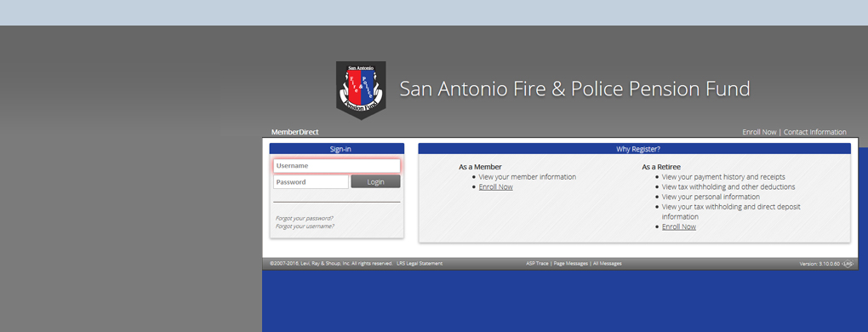Follow Enroll Now under As a Member
The image size is (868, 332).
coord(495,187)
